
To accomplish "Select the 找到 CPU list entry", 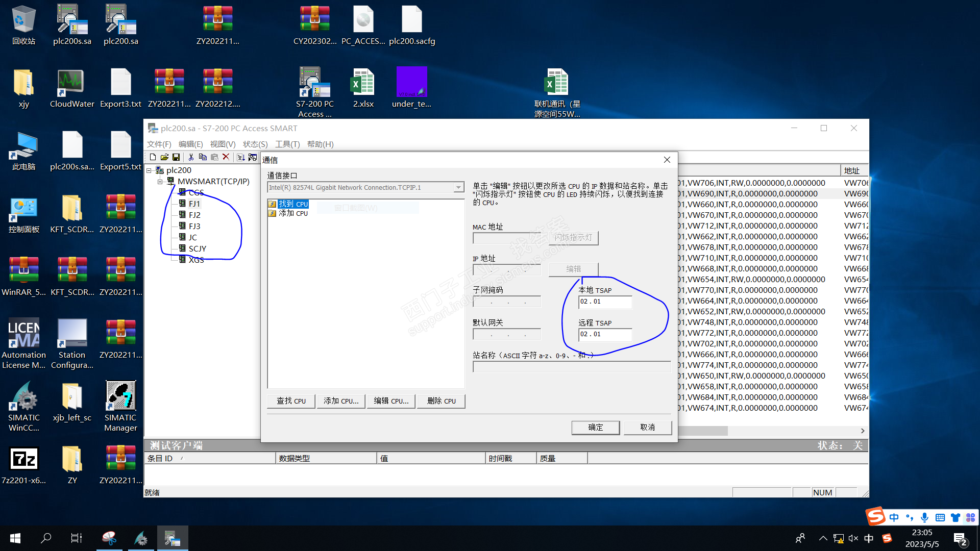I will tap(293, 204).
